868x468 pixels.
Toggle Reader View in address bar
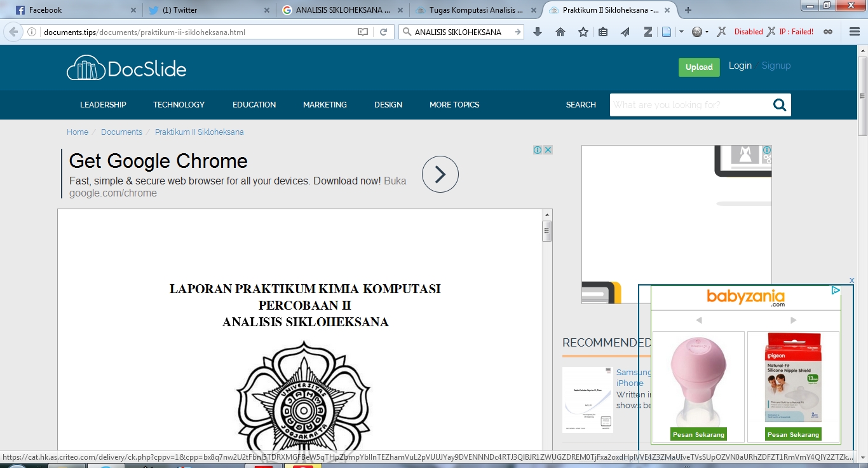pos(363,32)
